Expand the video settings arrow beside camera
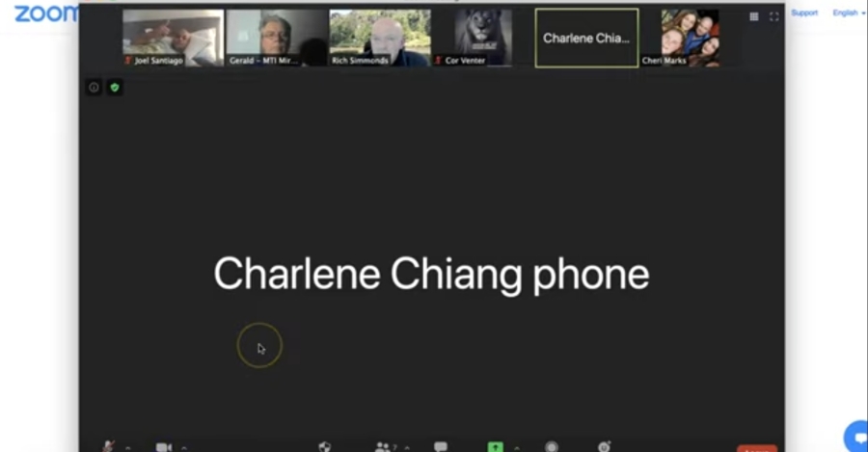 (184, 447)
